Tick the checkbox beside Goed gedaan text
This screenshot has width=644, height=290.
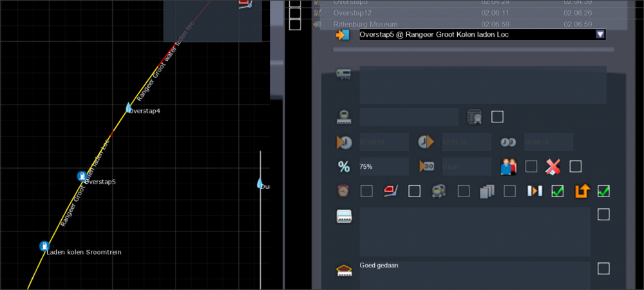coord(603,268)
